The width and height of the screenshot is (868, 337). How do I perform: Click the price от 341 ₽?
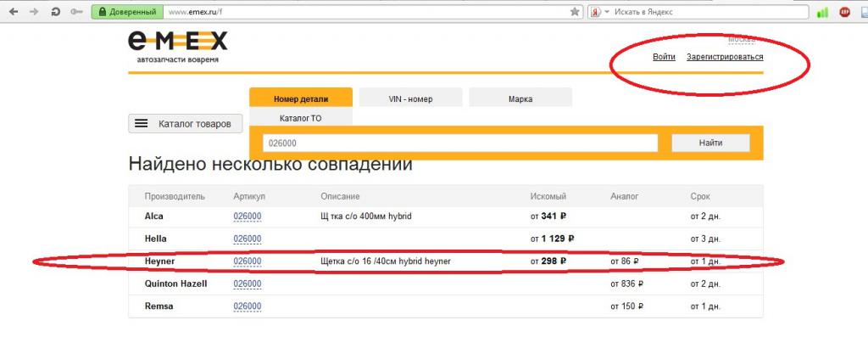click(x=548, y=216)
